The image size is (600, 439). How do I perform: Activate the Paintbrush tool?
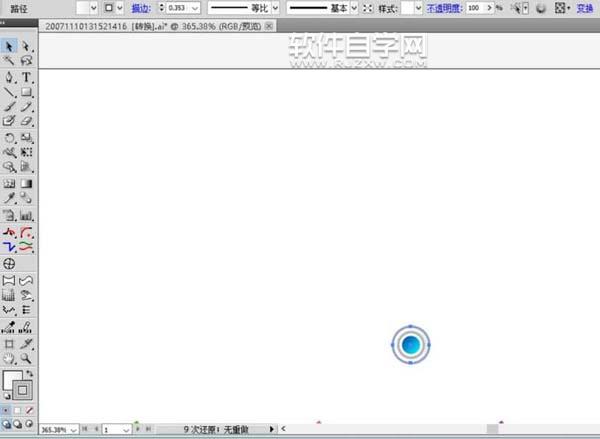(9, 106)
